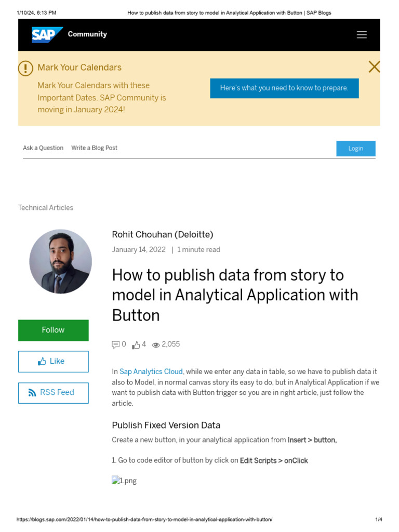Click the thumbs-up likes count icon
The image size is (399, 532).
136,344
